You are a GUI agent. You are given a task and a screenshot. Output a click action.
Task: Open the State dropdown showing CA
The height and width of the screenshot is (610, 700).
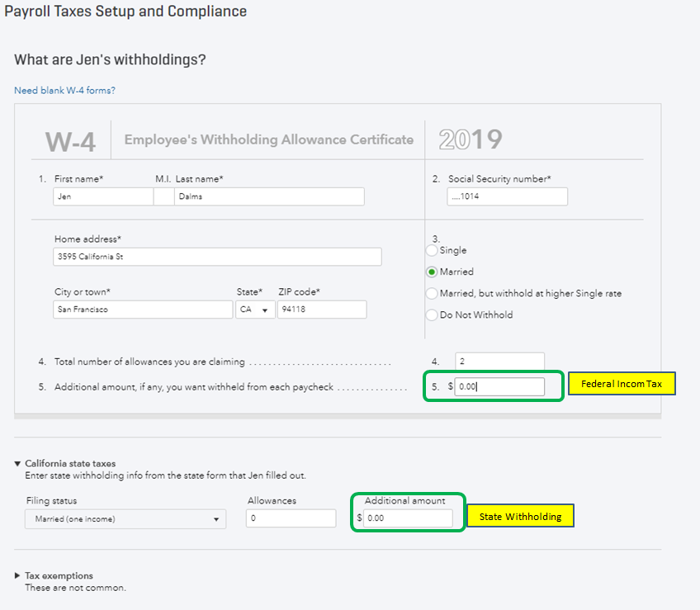coord(255,310)
